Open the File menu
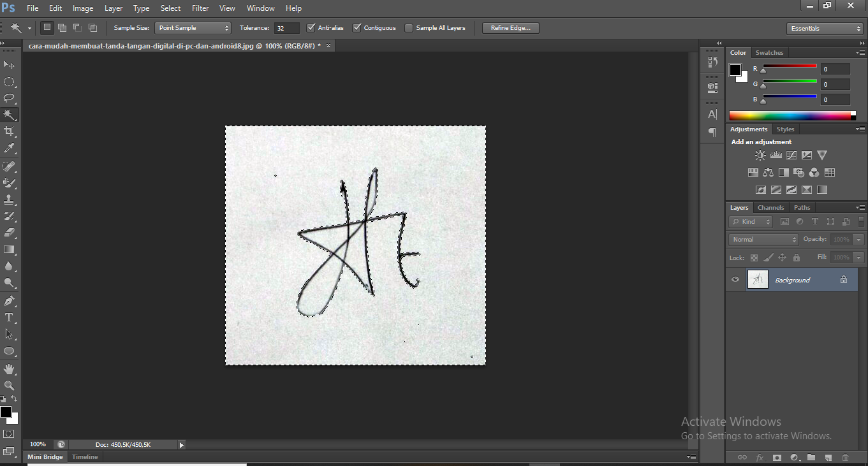The image size is (868, 466). [33, 8]
